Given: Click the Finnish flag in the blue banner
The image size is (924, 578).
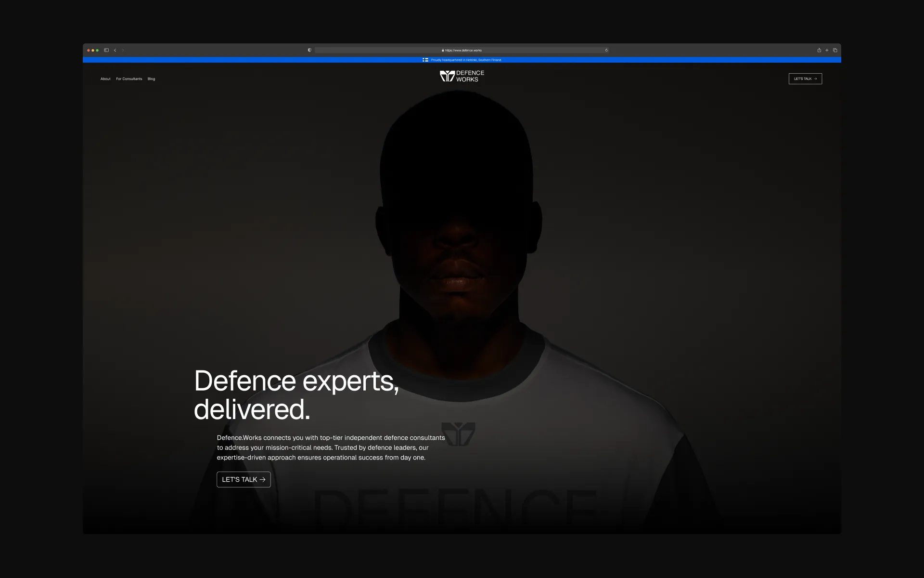Looking at the screenshot, I should (425, 60).
